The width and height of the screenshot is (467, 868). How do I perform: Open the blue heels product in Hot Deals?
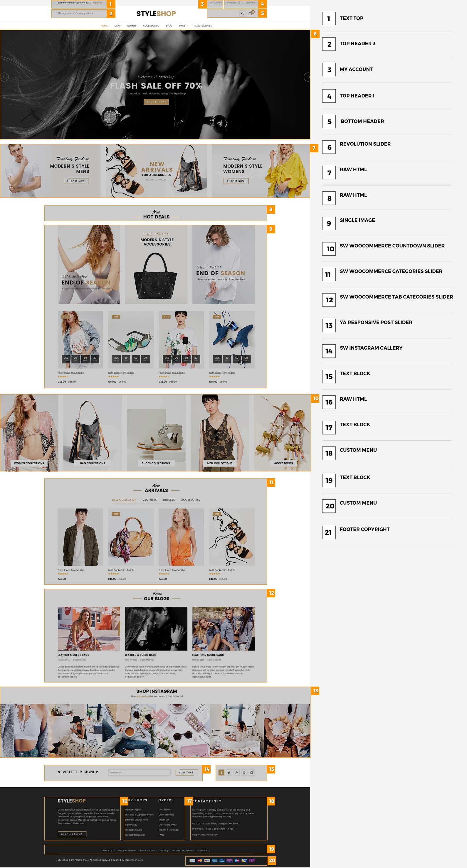(x=232, y=340)
